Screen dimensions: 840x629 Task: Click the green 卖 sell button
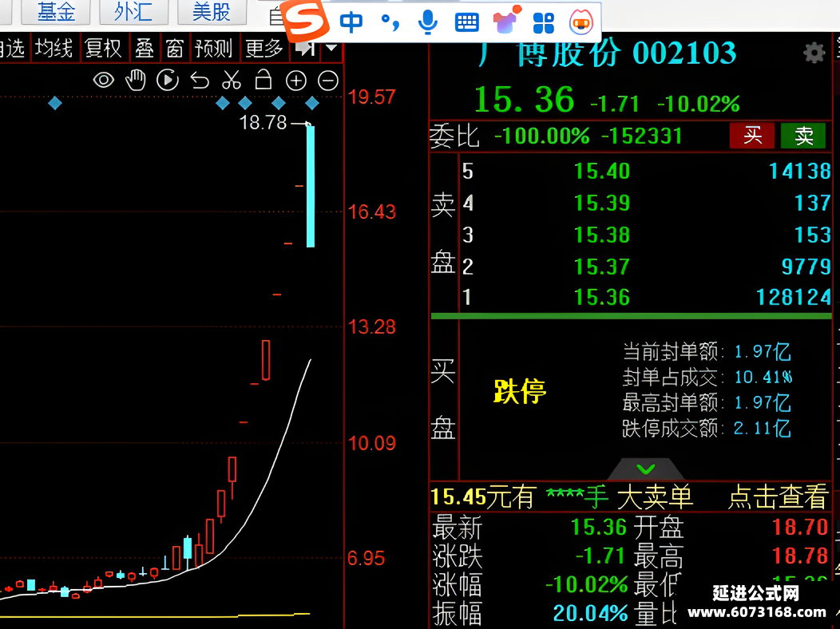click(803, 136)
